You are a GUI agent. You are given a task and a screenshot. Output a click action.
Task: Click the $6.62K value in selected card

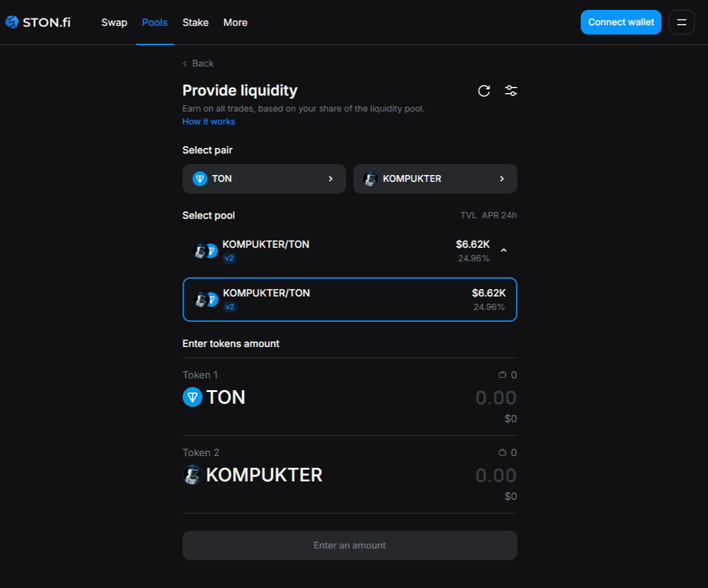coord(489,293)
